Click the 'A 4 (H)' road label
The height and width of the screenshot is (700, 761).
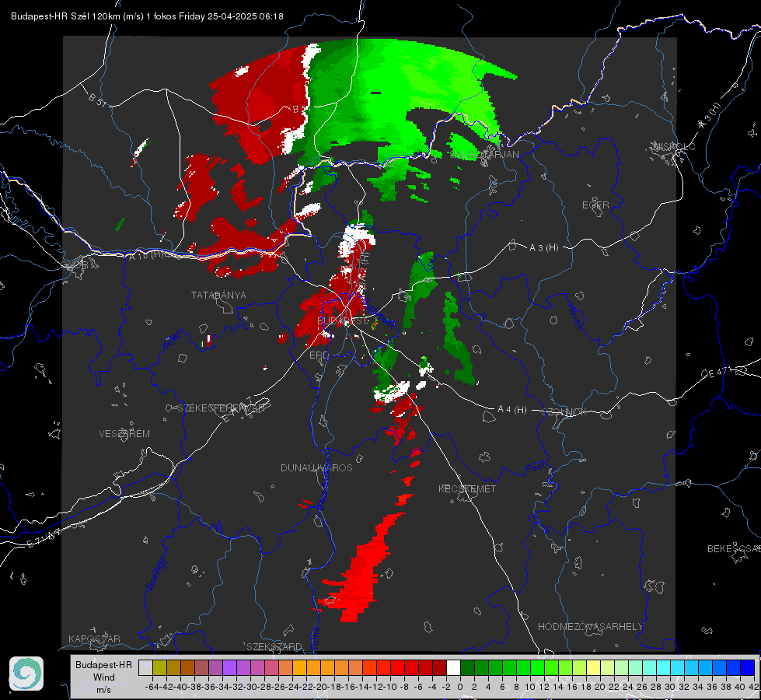click(x=512, y=410)
